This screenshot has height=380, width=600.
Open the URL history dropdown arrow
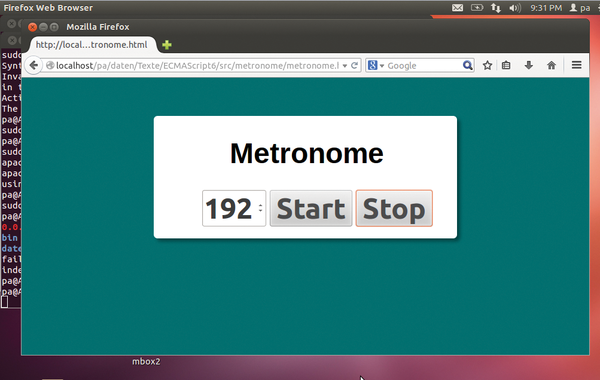345,66
